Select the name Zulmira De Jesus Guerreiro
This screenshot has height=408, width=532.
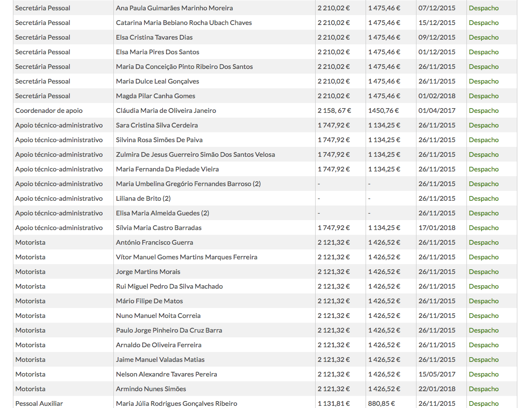[195, 155]
